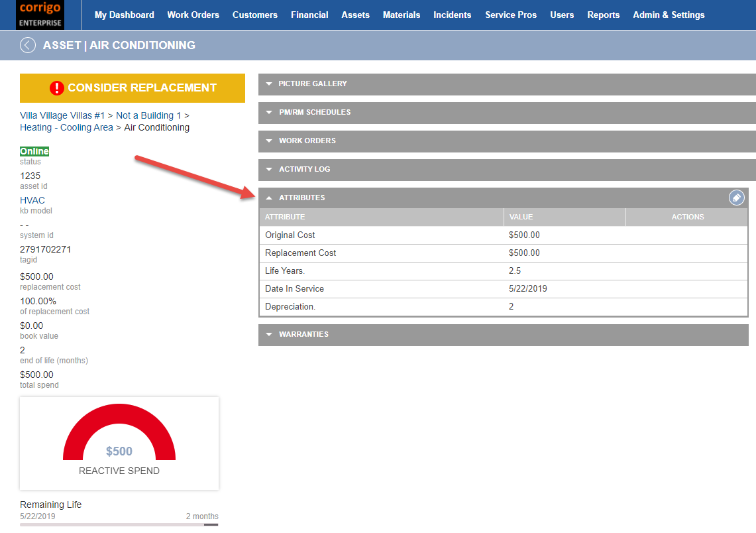The image size is (756, 533).
Task: Click the $500.00 total spend value
Action: [36, 375]
